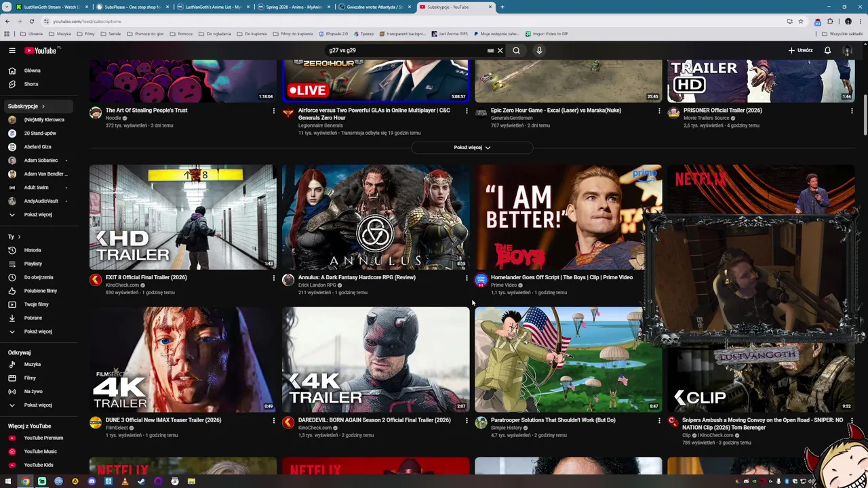
Task: Open the on-screen keyboard icon in search box
Action: pos(490,50)
